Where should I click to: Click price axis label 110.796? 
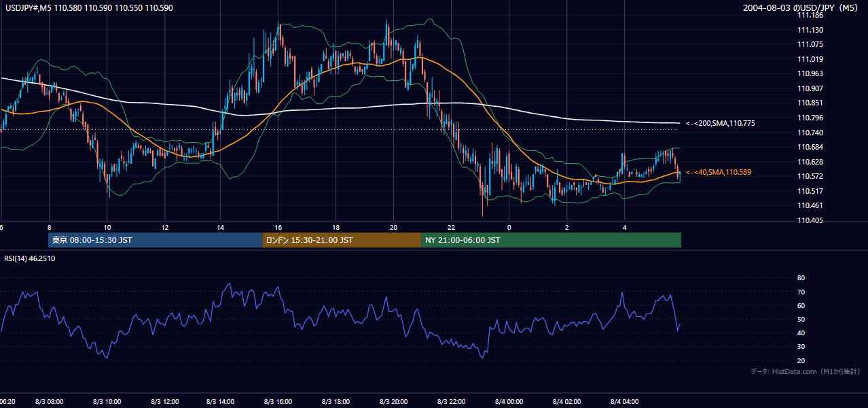coord(810,118)
